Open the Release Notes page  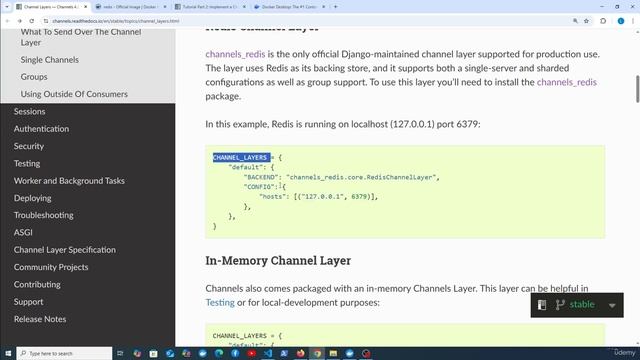(x=40, y=319)
